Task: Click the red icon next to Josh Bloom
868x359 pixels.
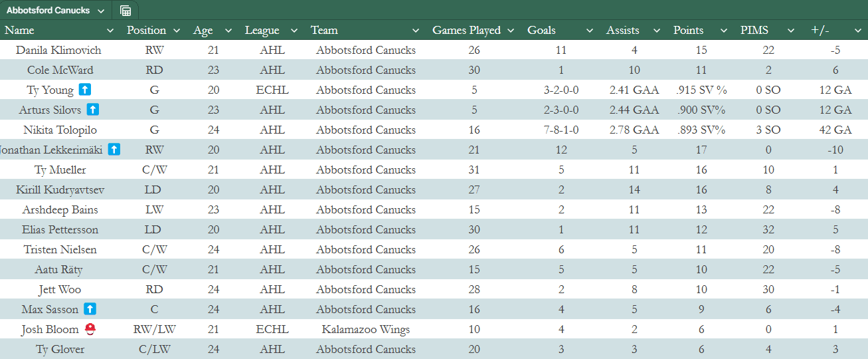Action: (x=90, y=329)
